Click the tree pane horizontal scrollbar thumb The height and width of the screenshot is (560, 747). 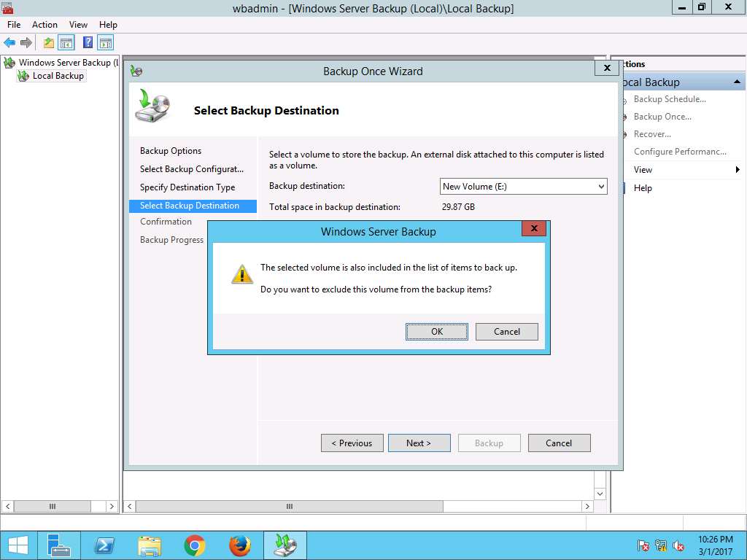53,506
